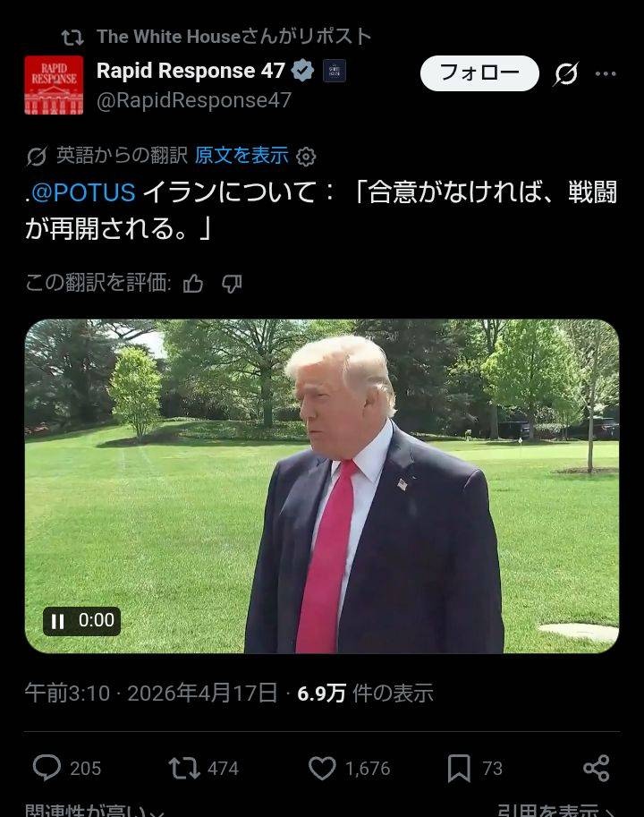
Task: Open translation settings gear icon
Action: (x=306, y=157)
